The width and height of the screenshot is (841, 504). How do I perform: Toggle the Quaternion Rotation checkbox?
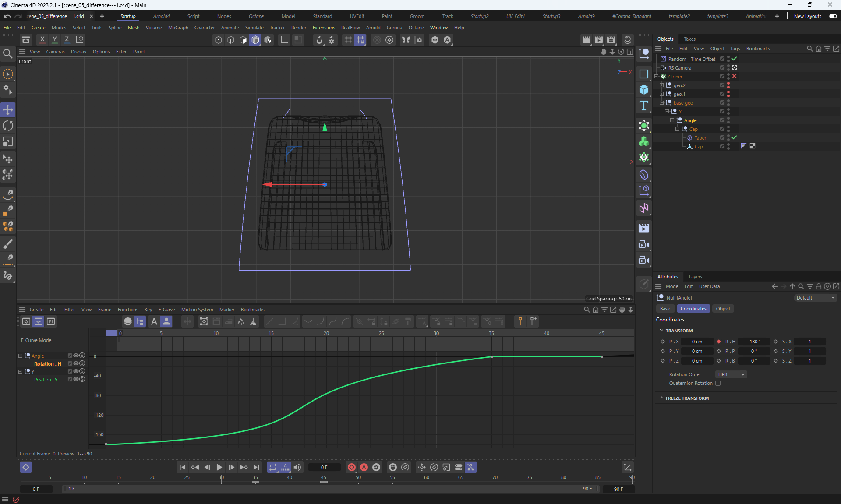(x=718, y=383)
